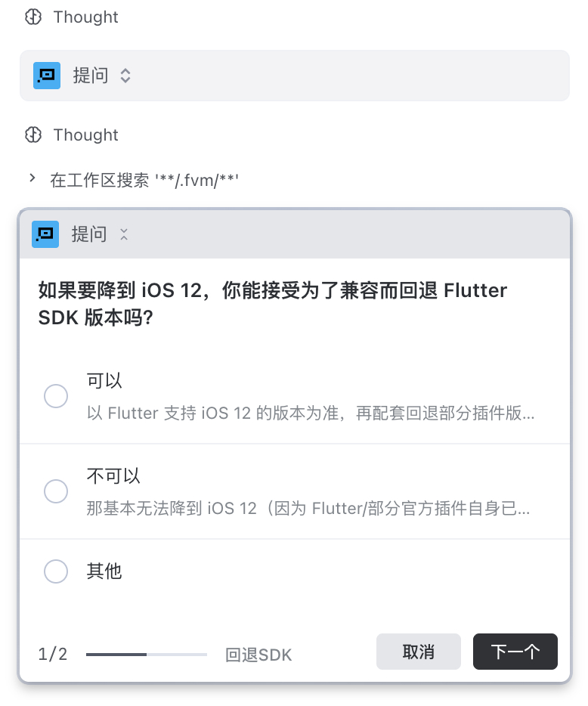Expand the 在工作区搜索 search result entry
This screenshot has height=706, width=588.
point(32,179)
